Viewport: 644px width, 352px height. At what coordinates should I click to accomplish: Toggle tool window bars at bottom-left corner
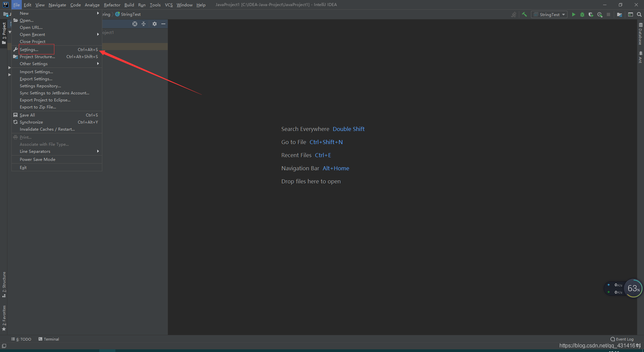[4, 346]
